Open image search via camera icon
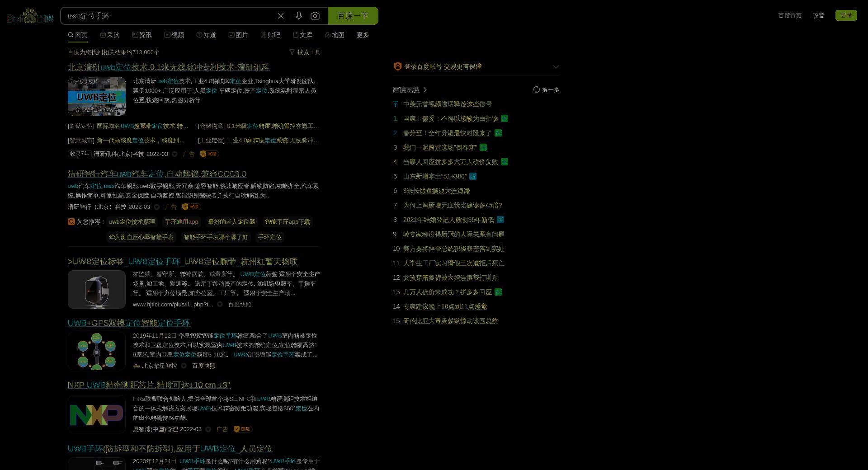This screenshot has width=868, height=470. click(x=315, y=16)
